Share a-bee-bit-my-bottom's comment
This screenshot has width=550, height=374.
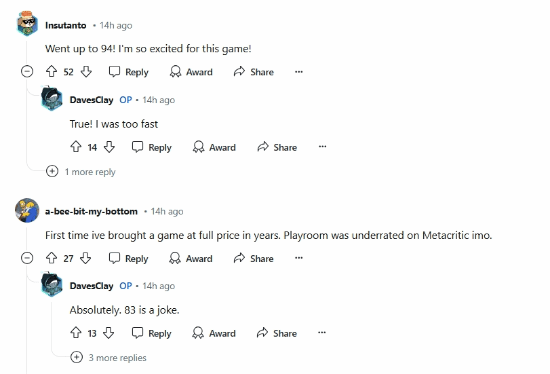[254, 258]
